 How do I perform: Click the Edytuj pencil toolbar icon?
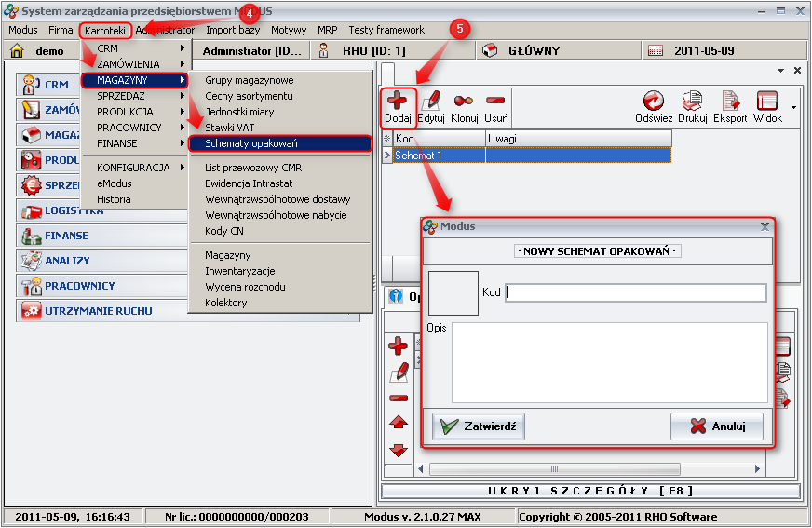tap(431, 101)
